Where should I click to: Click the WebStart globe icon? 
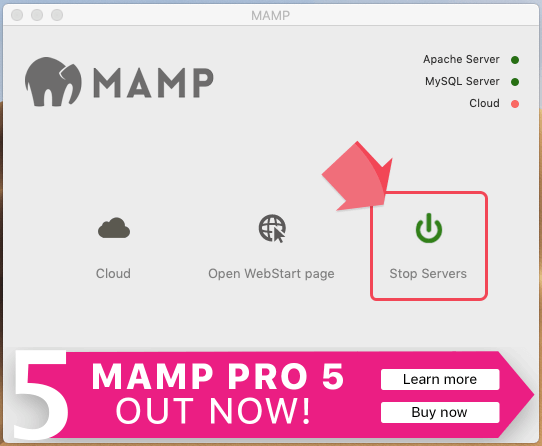(272, 229)
